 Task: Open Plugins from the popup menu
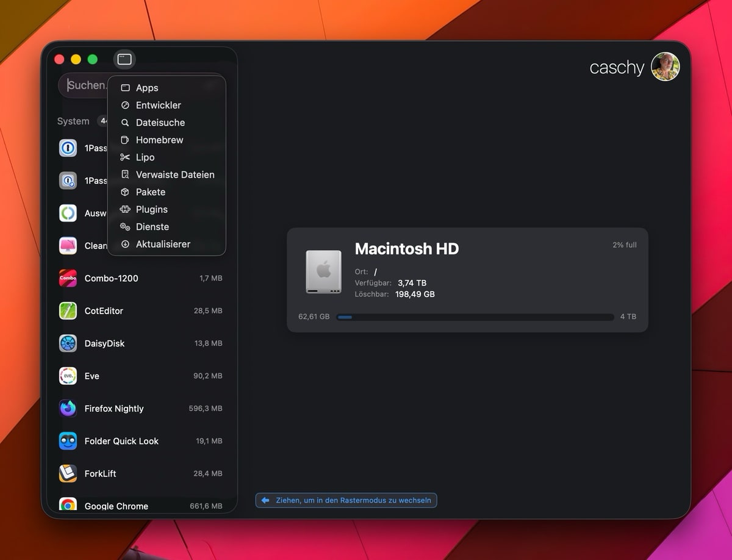(151, 209)
